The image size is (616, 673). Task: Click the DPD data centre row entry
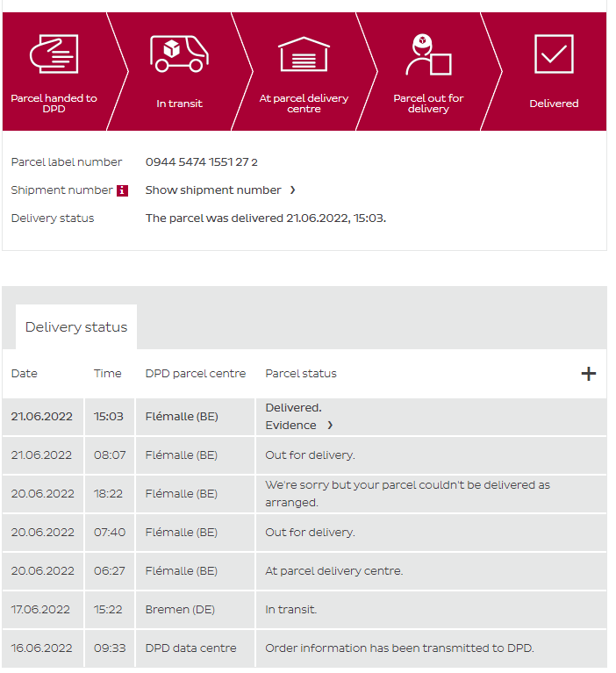pos(190,648)
